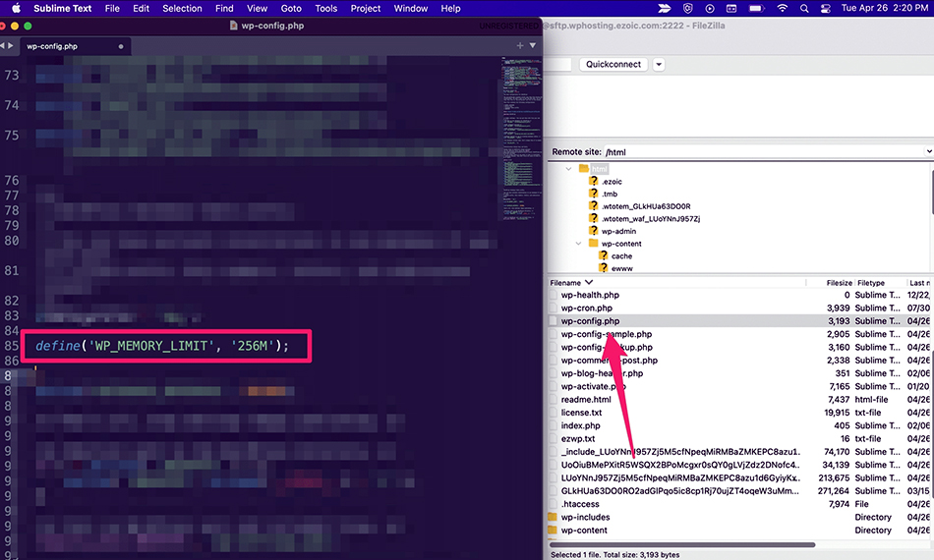Image resolution: width=934 pixels, height=560 pixels.
Task: Open the Edit menu
Action: [x=142, y=8]
